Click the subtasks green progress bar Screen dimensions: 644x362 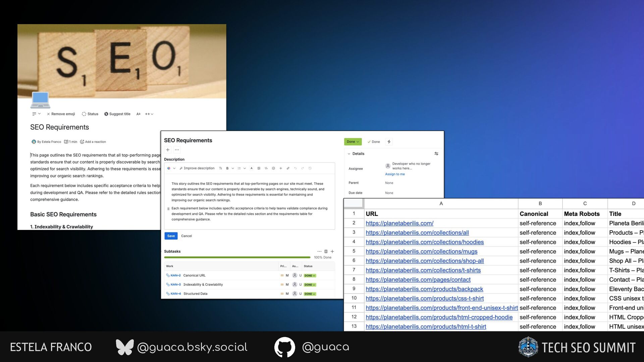click(x=237, y=257)
